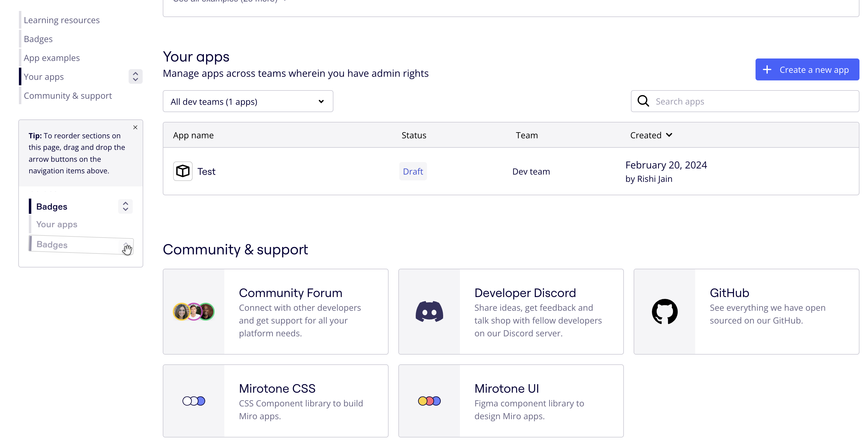Click Badges reorder arrows in tip illustration
Screen dimensions: 868x446
(x=125, y=206)
